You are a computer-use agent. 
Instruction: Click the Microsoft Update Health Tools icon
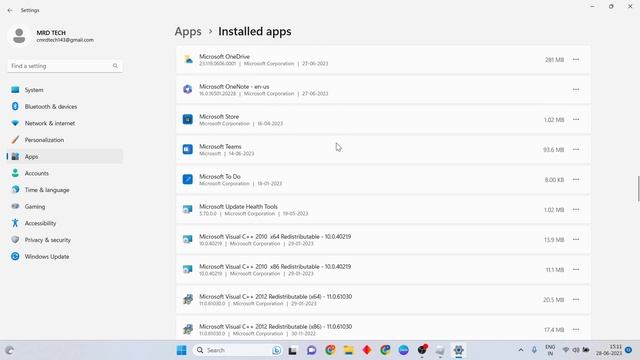click(x=187, y=209)
